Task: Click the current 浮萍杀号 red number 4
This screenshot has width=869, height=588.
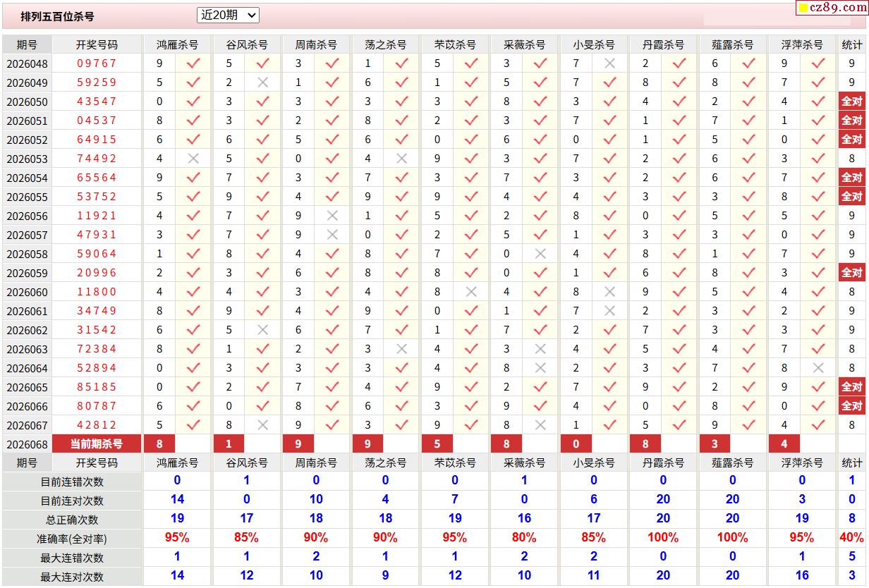Action: point(784,443)
